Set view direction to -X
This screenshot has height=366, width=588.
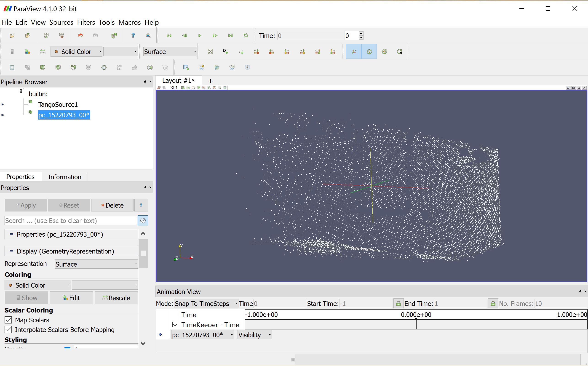pyautogui.click(x=272, y=52)
